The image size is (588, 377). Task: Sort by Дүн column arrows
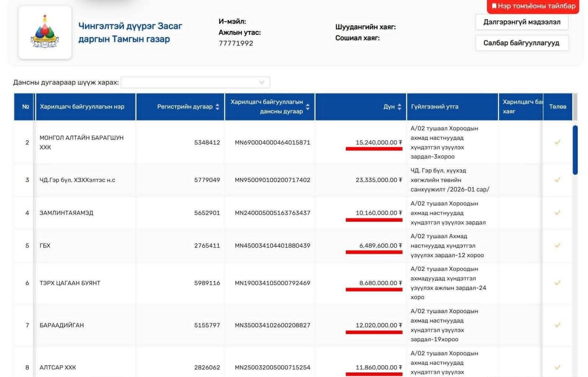[399, 107]
